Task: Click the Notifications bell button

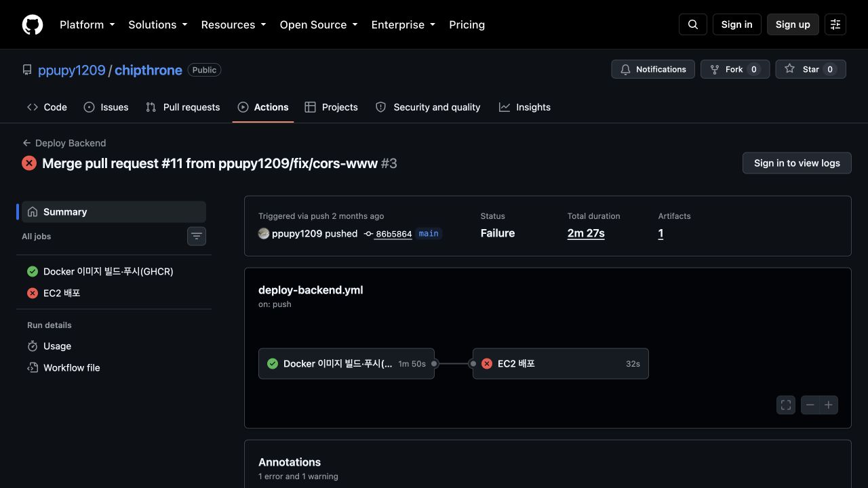Action: 653,69
